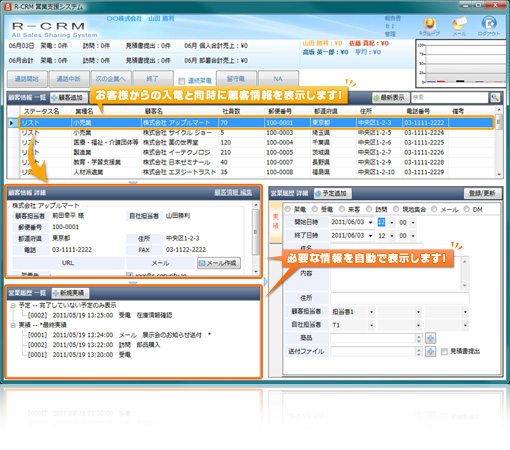Image resolution: width=510 pixels, height=450 pixels.
Task: Click the splitter arrow between detail and history panels
Action: [133, 283]
